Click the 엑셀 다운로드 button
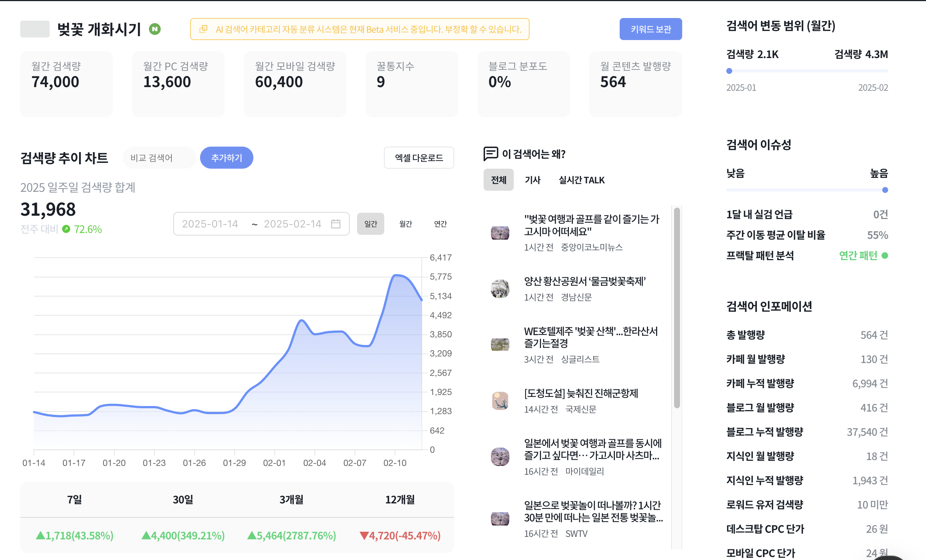926x560 pixels. (x=419, y=158)
